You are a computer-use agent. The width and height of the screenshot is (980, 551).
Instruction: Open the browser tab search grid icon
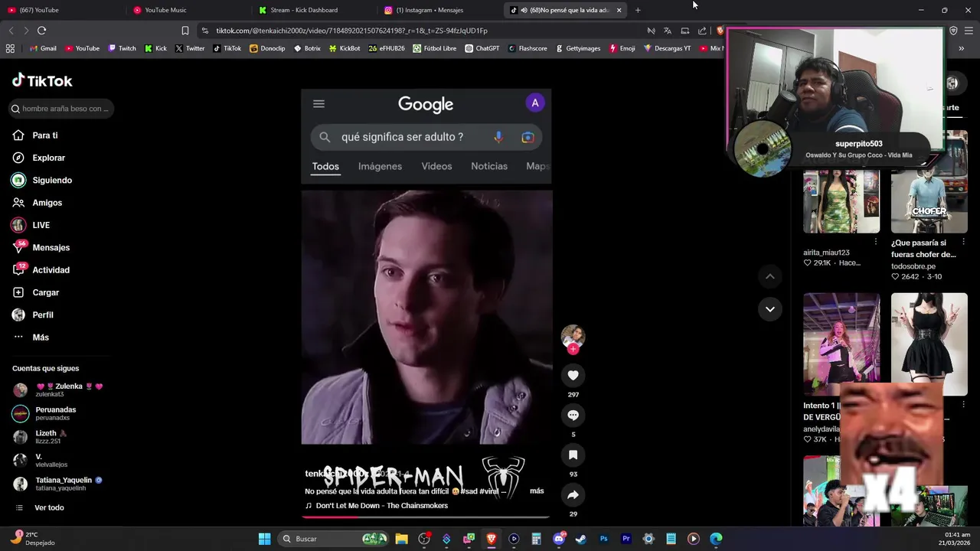point(10,48)
